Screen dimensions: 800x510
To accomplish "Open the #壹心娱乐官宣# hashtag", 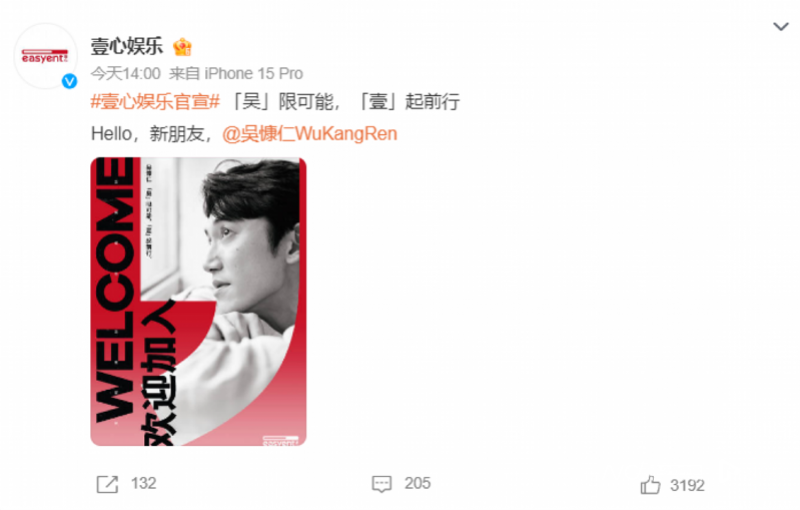I will [x=155, y=101].
